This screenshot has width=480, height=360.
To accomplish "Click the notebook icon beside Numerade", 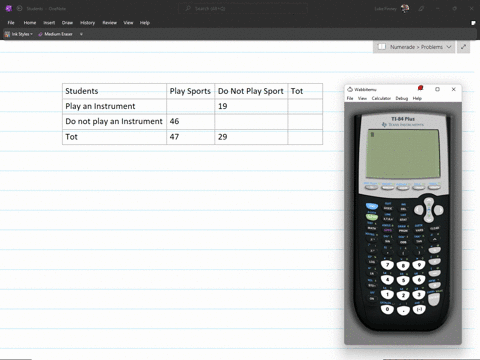I will tap(382, 47).
